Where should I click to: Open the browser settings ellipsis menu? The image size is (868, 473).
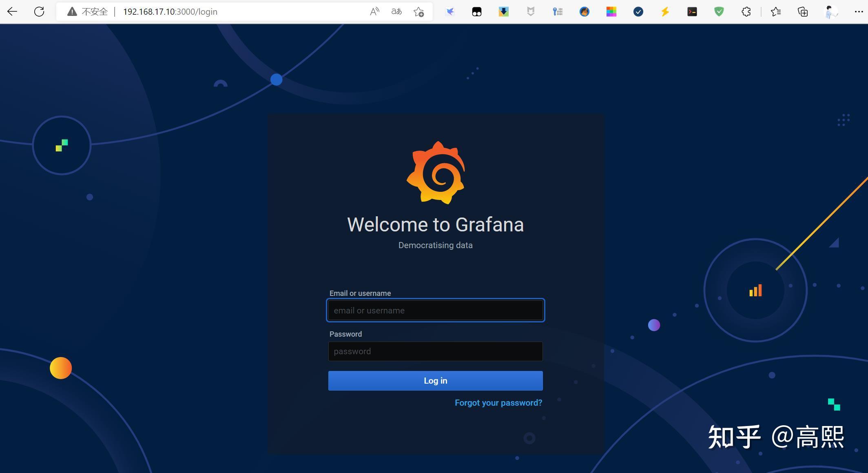coord(858,12)
